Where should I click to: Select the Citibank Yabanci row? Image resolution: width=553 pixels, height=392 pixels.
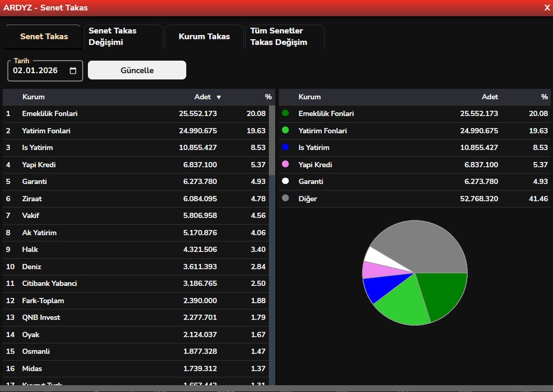point(136,283)
